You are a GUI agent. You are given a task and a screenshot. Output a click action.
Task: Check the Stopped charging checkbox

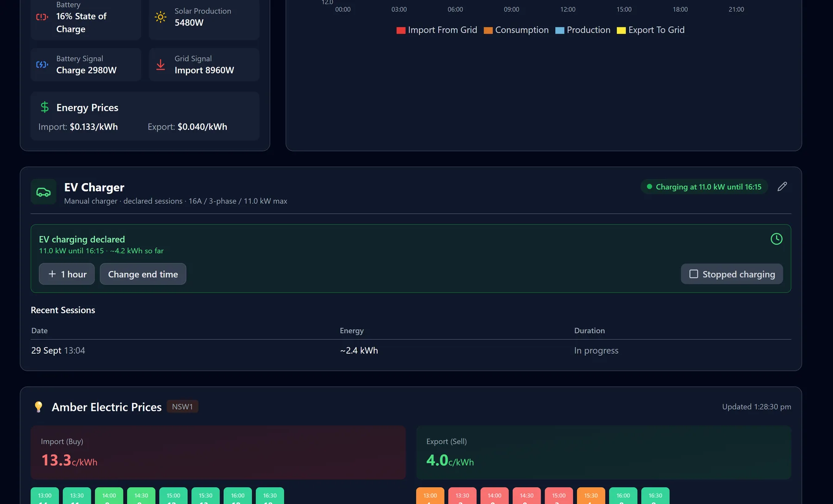(694, 274)
